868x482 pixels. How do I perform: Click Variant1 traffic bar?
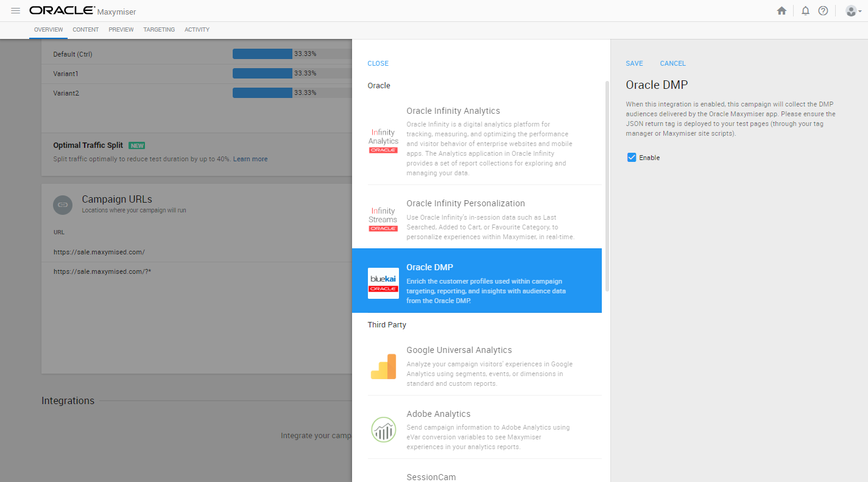pos(292,74)
